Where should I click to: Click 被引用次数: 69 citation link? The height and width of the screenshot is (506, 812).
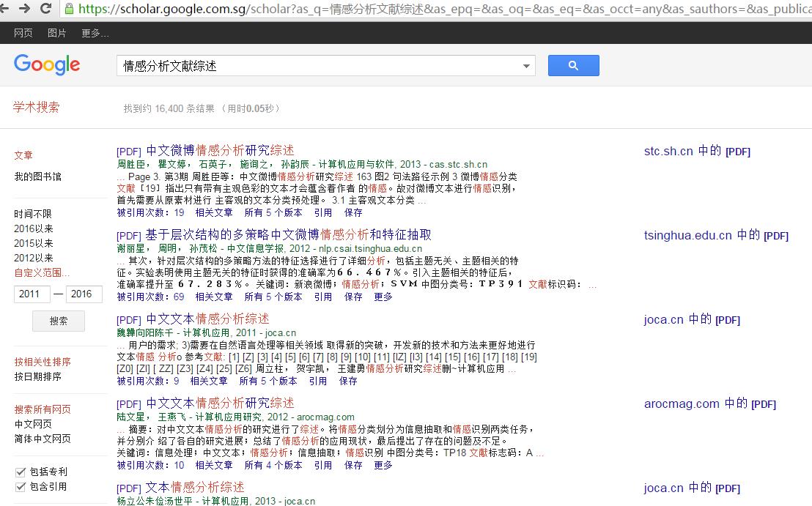click(x=150, y=297)
